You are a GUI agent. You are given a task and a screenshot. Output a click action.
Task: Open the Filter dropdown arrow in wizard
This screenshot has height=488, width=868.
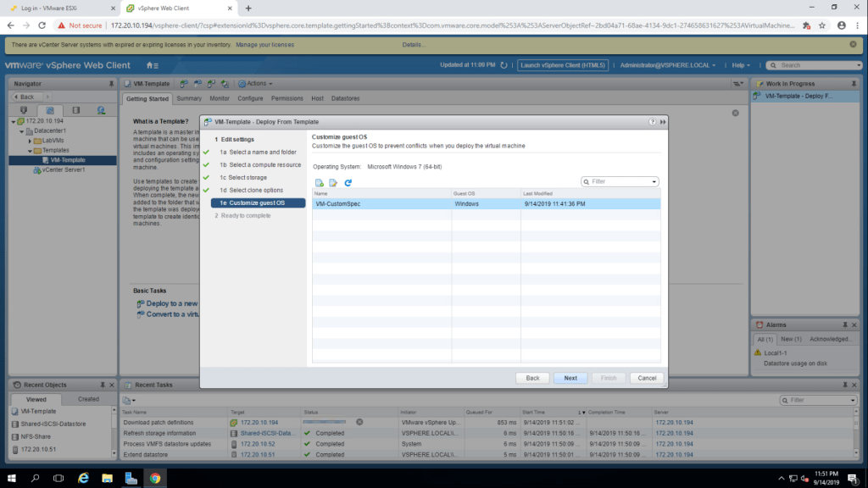(x=654, y=181)
